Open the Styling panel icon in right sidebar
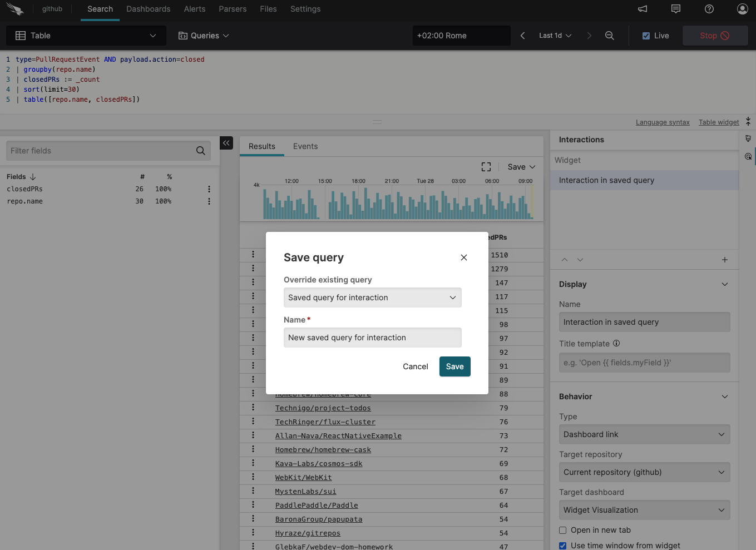 tap(748, 138)
